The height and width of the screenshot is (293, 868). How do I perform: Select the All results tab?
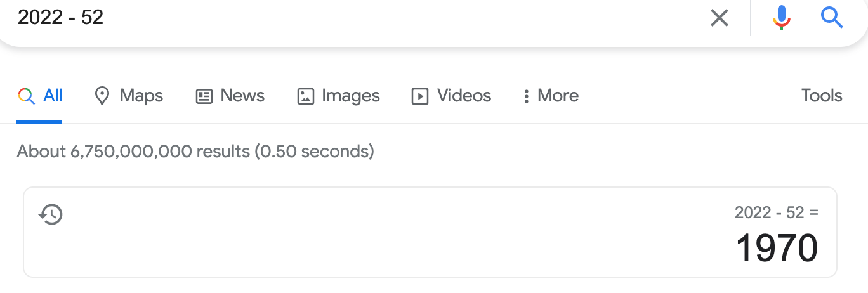coord(39,96)
